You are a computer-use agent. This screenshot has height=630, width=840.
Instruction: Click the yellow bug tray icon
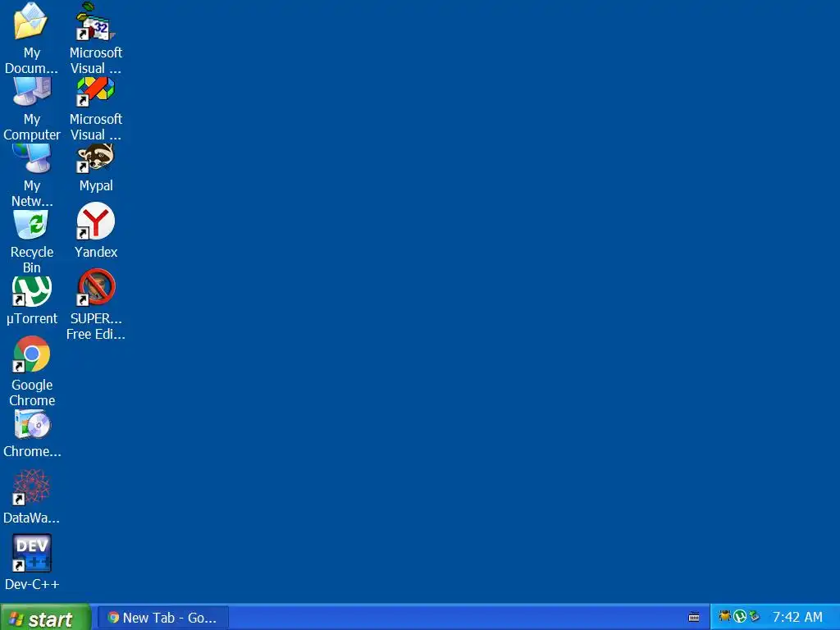pyautogui.click(x=725, y=617)
